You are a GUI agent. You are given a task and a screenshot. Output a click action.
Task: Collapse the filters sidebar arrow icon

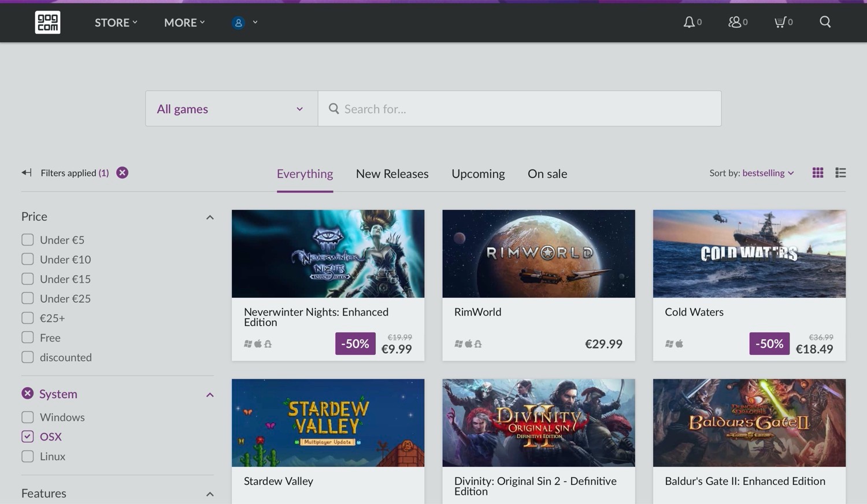coord(27,173)
